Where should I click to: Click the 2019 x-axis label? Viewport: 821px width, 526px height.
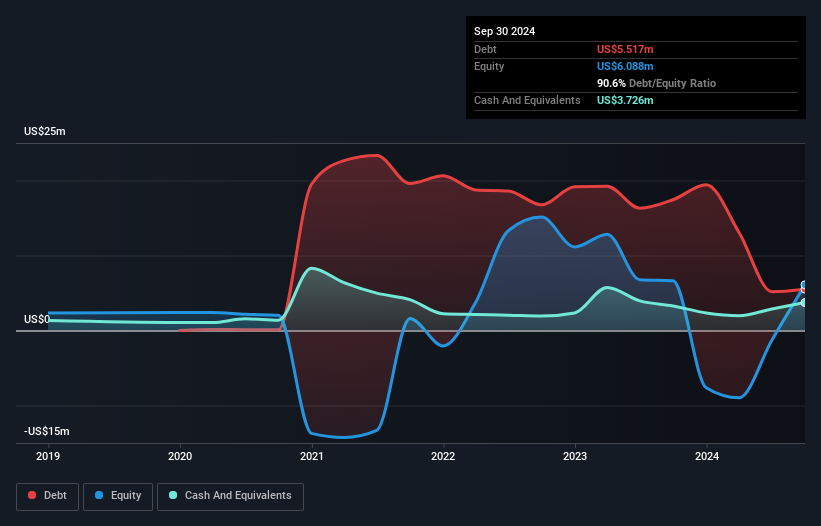point(48,456)
